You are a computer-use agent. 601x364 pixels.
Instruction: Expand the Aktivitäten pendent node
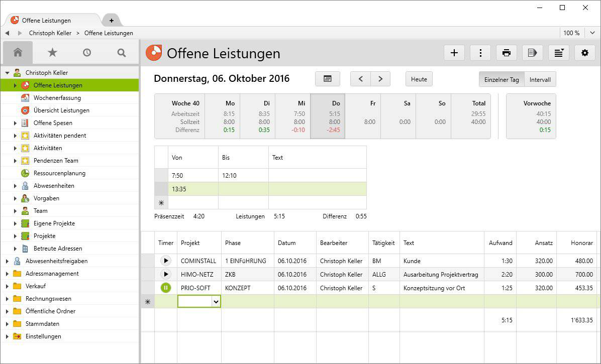click(x=16, y=136)
